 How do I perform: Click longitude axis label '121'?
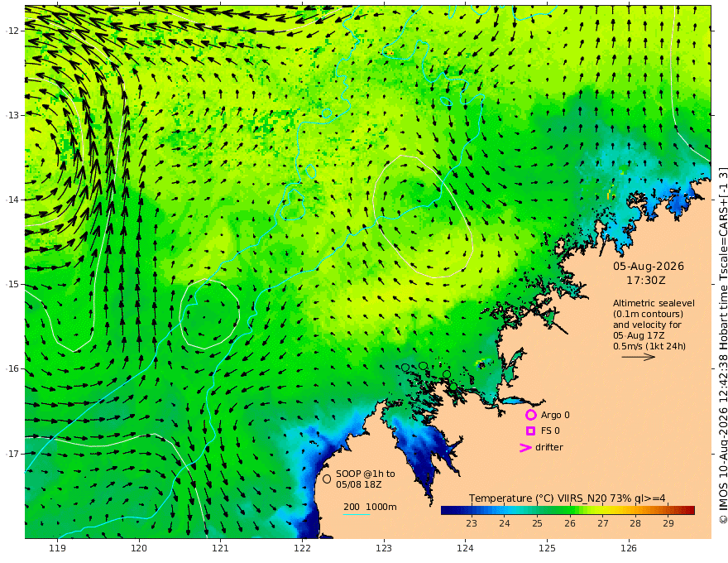221,548
